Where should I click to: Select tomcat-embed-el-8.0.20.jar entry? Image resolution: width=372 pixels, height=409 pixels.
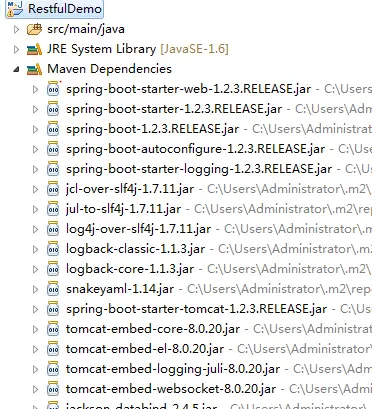tap(145, 349)
